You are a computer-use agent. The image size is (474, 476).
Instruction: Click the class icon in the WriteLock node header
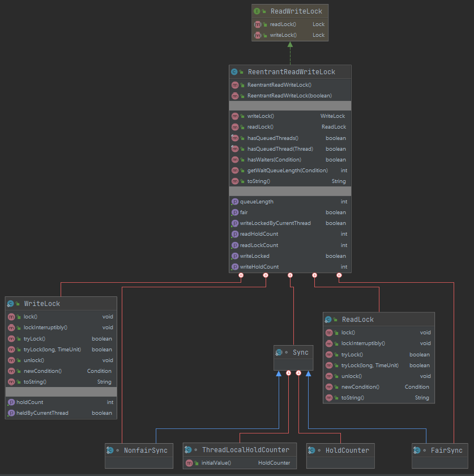click(10, 304)
